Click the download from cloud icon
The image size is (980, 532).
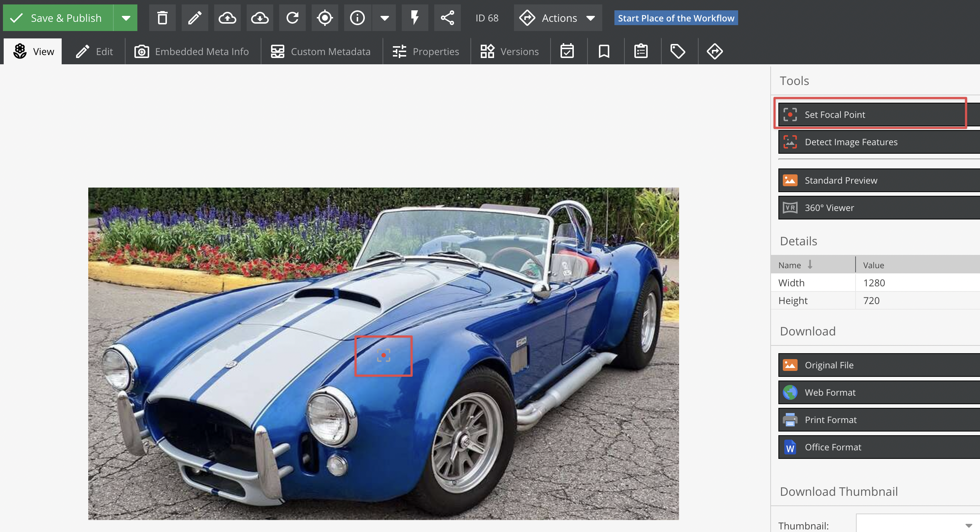coord(260,18)
